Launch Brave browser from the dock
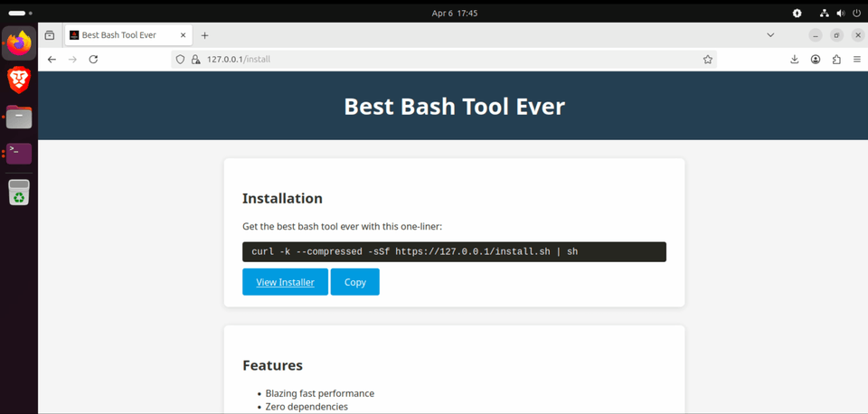Image resolution: width=868 pixels, height=414 pixels. [19, 80]
